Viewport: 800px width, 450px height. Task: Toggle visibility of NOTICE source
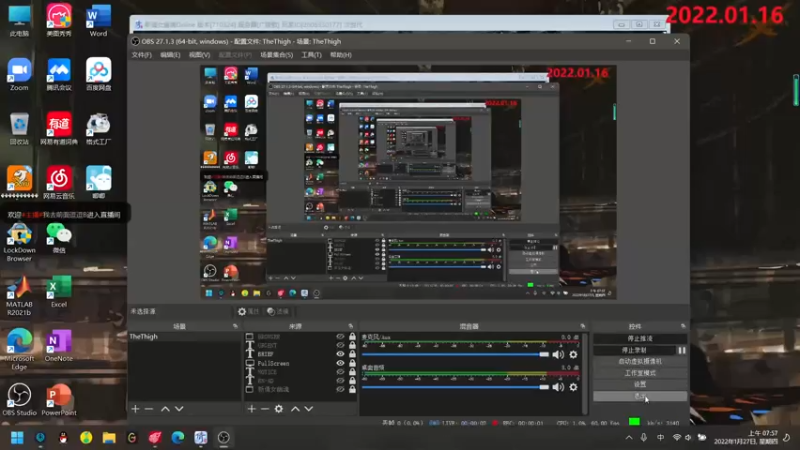[340, 372]
